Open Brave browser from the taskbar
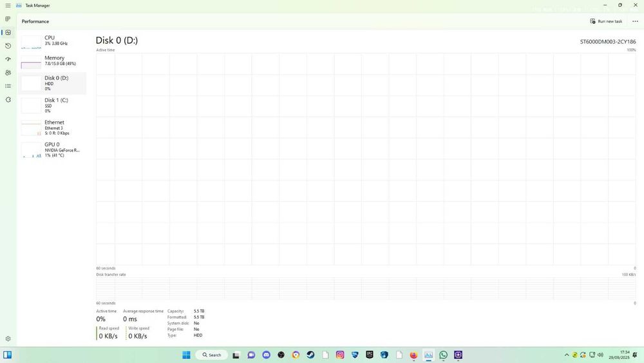 click(x=296, y=355)
